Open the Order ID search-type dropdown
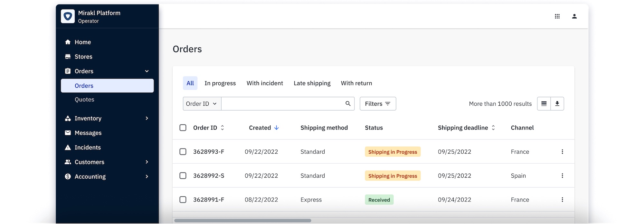644x224 pixels. tap(202, 103)
